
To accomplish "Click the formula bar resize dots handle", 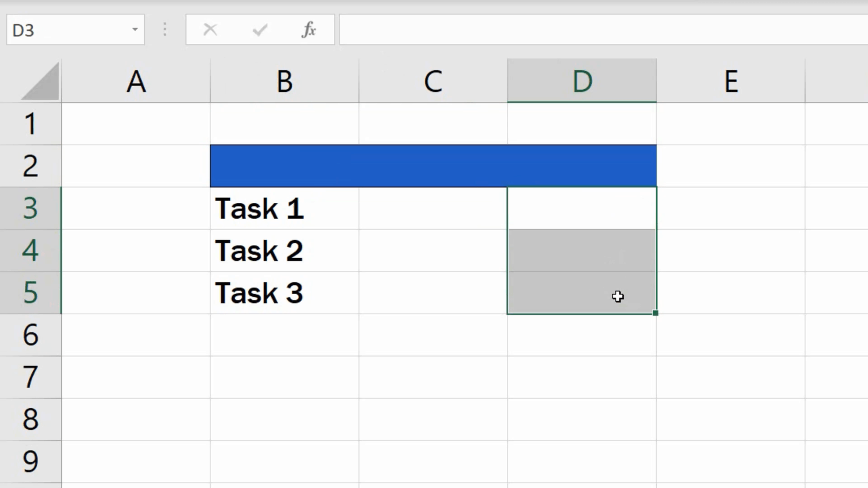I will 165,30.
